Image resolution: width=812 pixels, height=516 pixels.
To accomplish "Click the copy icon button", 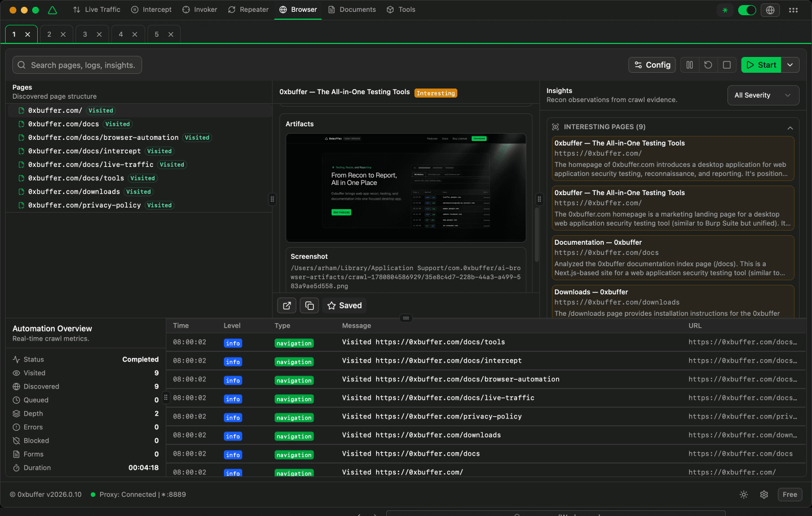I will 310,306.
